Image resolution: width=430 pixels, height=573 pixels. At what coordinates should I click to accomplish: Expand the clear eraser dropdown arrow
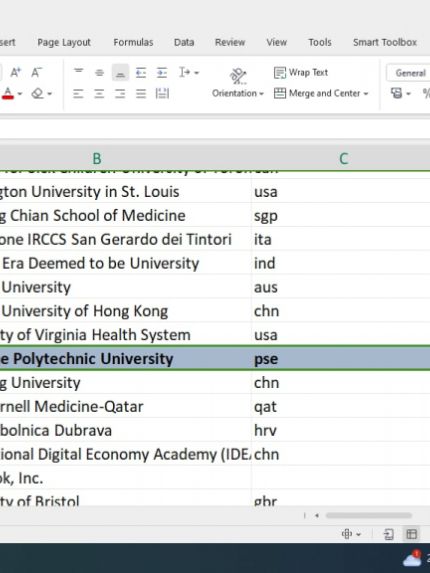coord(50,94)
